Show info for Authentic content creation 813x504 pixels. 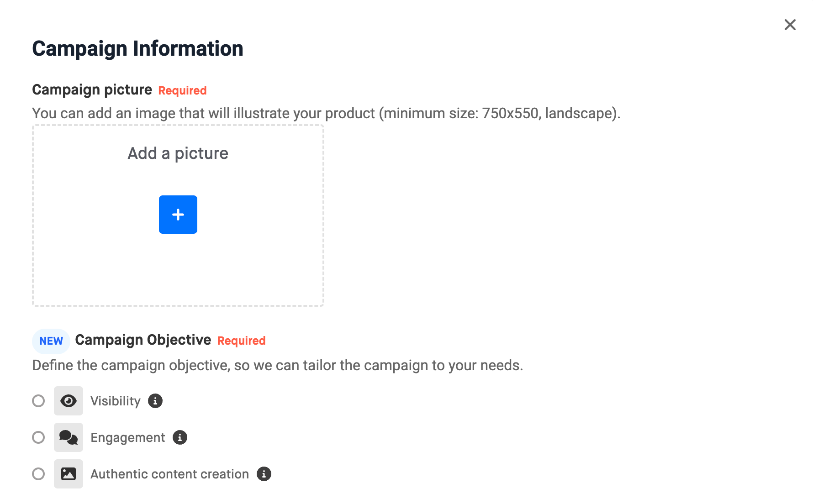pyautogui.click(x=264, y=474)
